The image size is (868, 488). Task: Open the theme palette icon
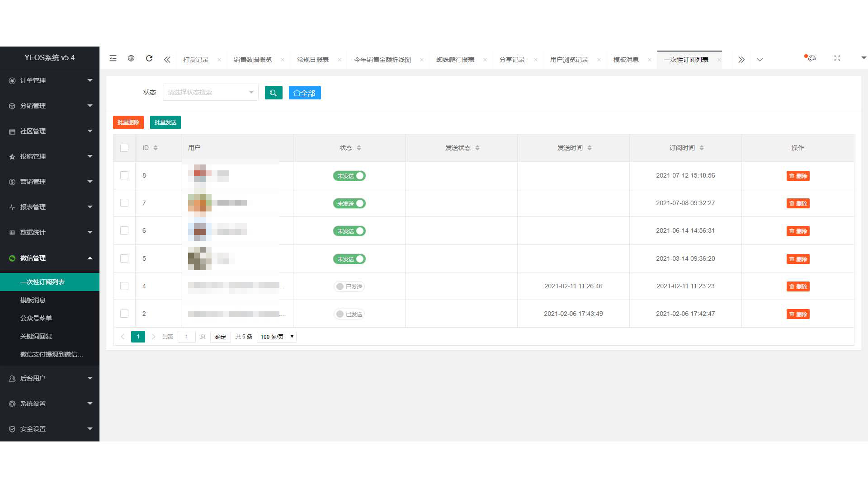pos(811,58)
